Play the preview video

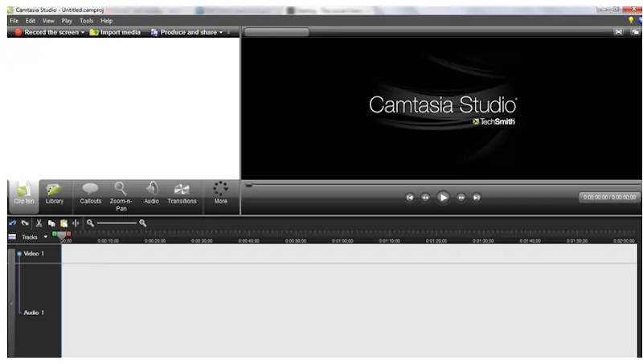443,198
